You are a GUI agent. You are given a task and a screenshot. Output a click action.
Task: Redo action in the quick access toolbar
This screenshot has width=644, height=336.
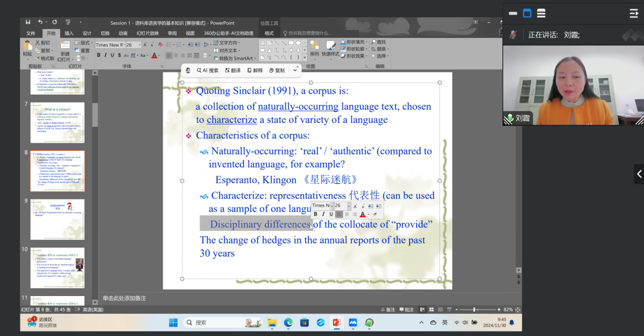coord(54,22)
